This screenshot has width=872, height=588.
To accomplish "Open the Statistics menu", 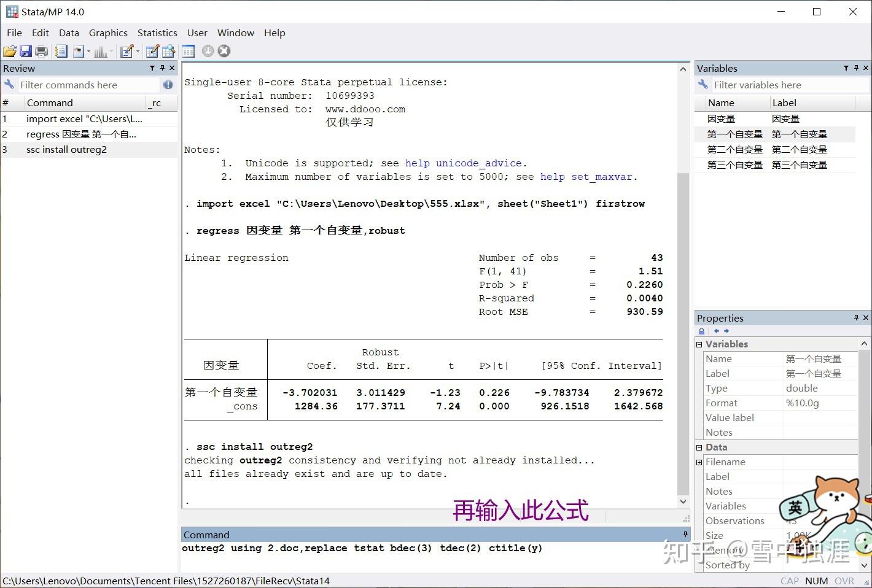I will click(157, 33).
